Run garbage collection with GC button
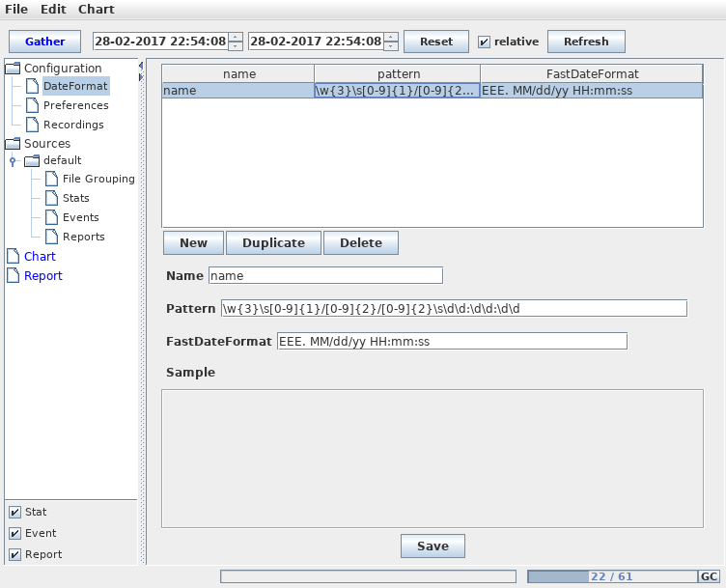Image resolution: width=726 pixels, height=588 pixels. tap(709, 576)
